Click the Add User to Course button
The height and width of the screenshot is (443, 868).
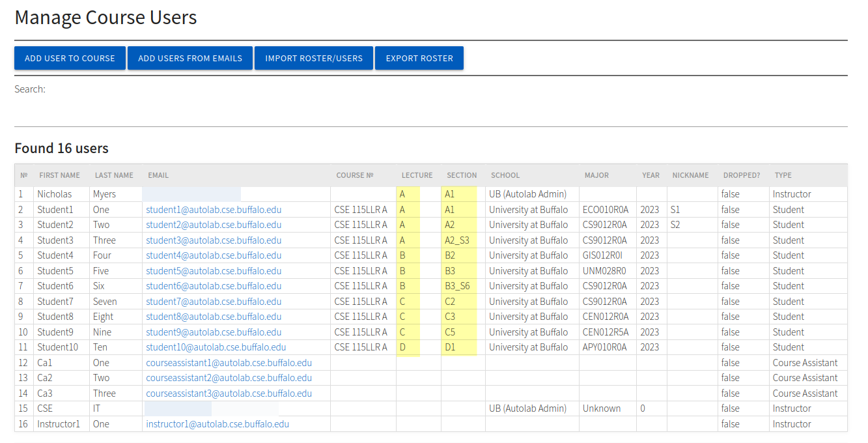tap(70, 58)
